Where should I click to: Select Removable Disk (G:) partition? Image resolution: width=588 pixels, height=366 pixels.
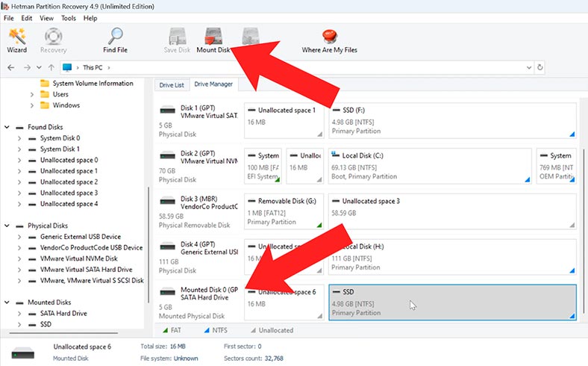pos(284,211)
